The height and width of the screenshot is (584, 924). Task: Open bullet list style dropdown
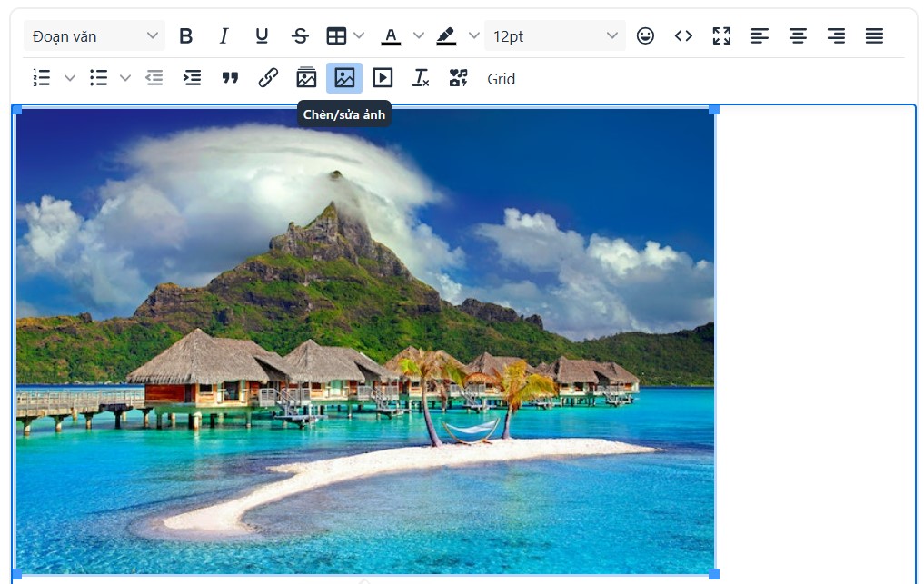point(125,78)
